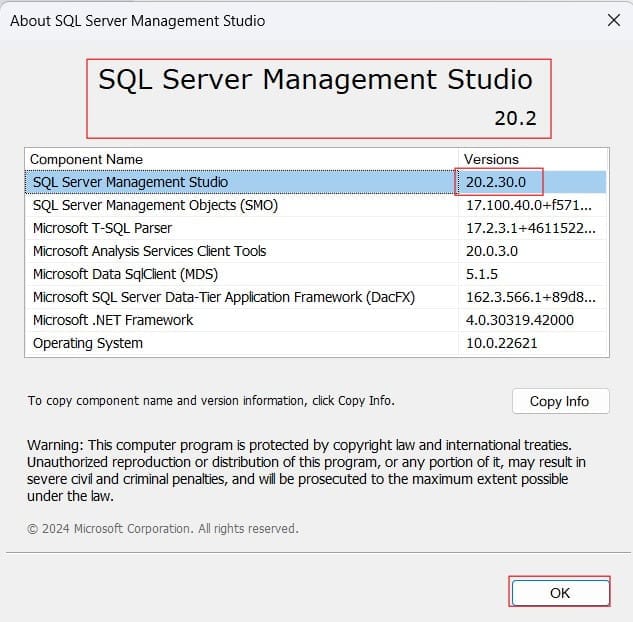This screenshot has width=633, height=622.
Task: Select the Operating System row
Action: (316, 343)
